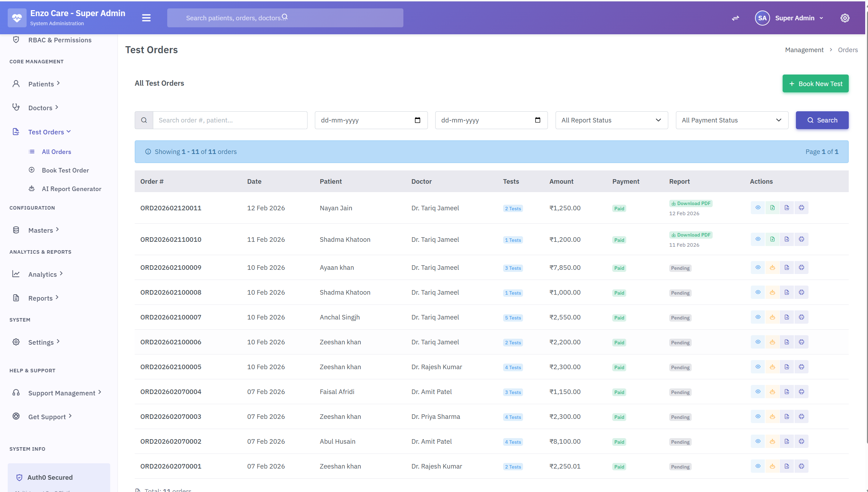Click the Book New Test button
Viewport: 868px width, 492px height.
pos(815,84)
